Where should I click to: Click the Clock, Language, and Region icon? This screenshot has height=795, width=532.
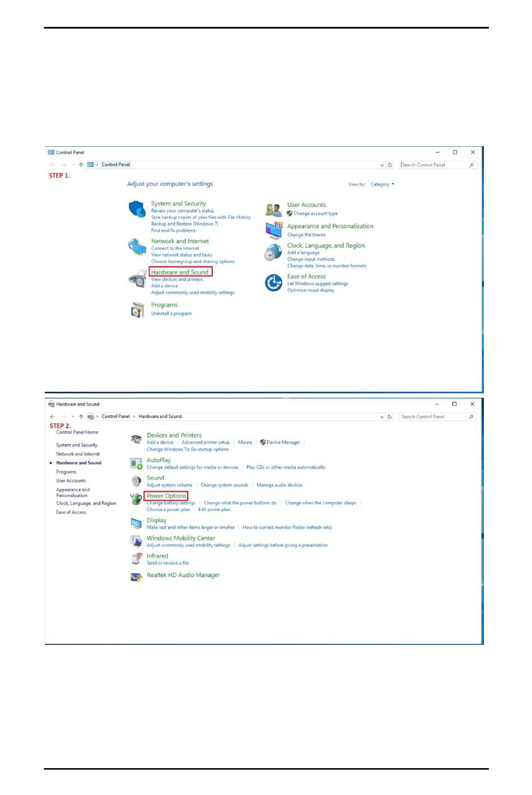[273, 252]
